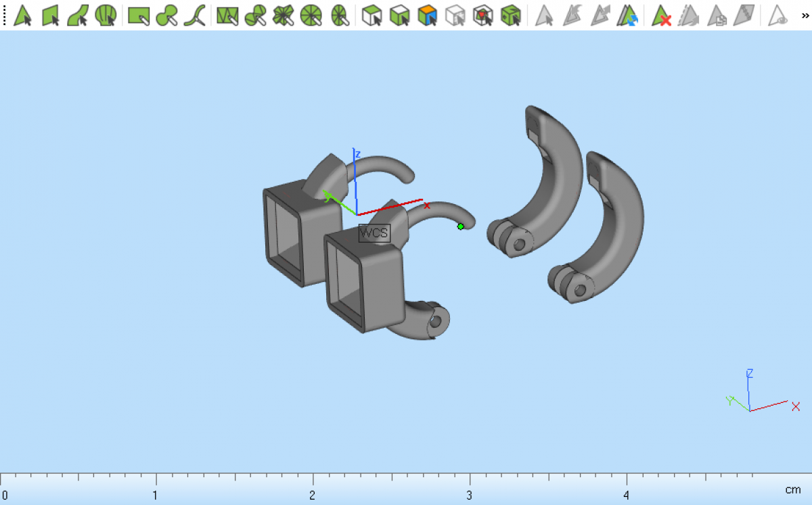Enable the two-circle brush marking tool
This screenshot has height=505, width=812.
(x=166, y=15)
